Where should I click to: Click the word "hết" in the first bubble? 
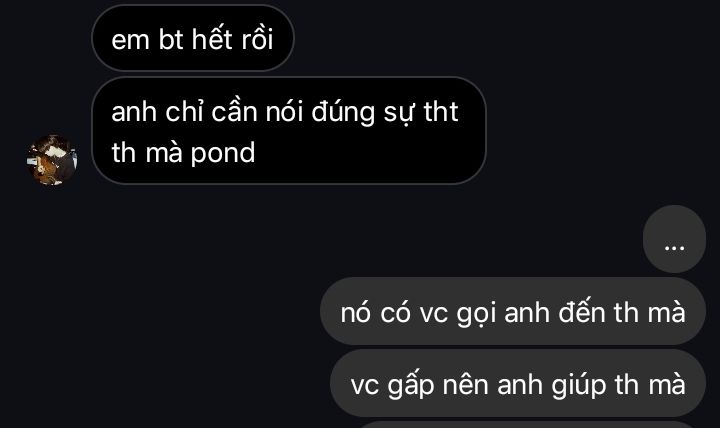point(212,39)
